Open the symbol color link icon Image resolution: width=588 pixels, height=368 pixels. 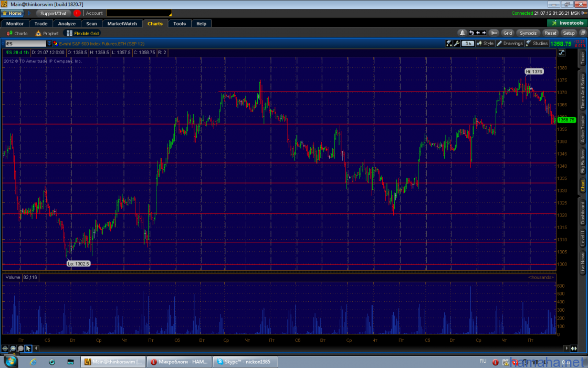[56, 44]
